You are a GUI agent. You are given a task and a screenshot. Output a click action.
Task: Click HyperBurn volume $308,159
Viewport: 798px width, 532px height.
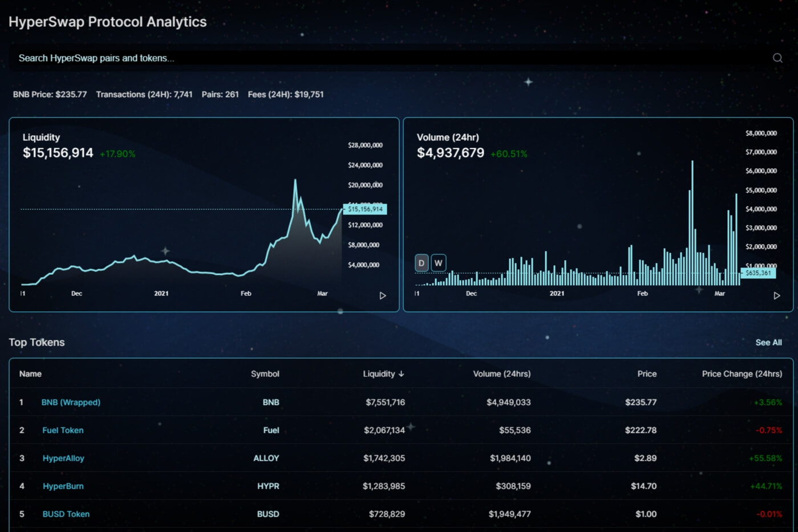(513, 486)
